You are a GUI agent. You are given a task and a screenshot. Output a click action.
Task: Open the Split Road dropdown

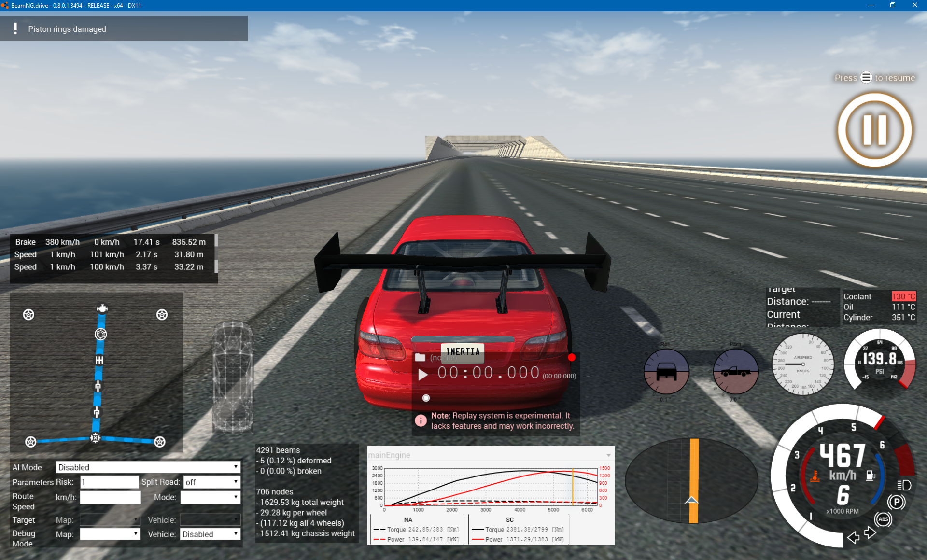tap(211, 482)
